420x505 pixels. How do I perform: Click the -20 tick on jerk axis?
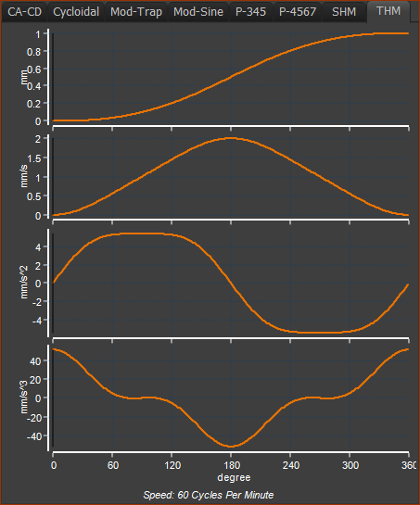pyautogui.click(x=34, y=417)
